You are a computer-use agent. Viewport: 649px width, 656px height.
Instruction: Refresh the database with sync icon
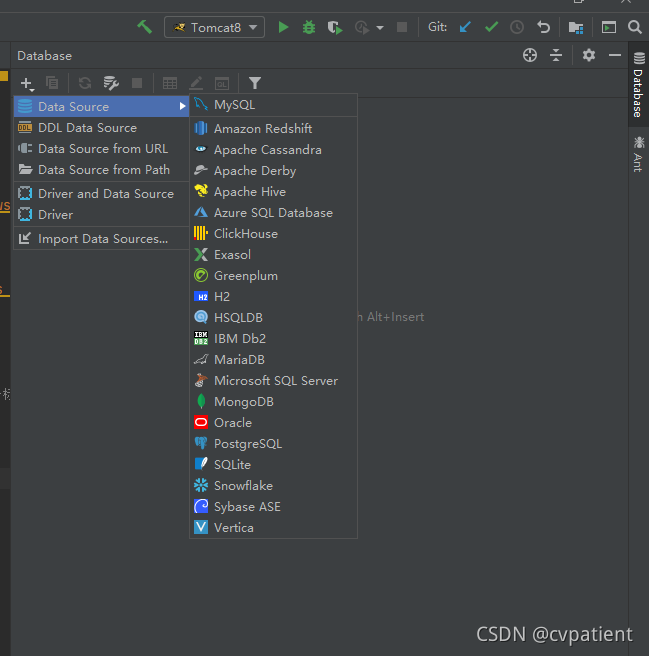click(x=85, y=83)
